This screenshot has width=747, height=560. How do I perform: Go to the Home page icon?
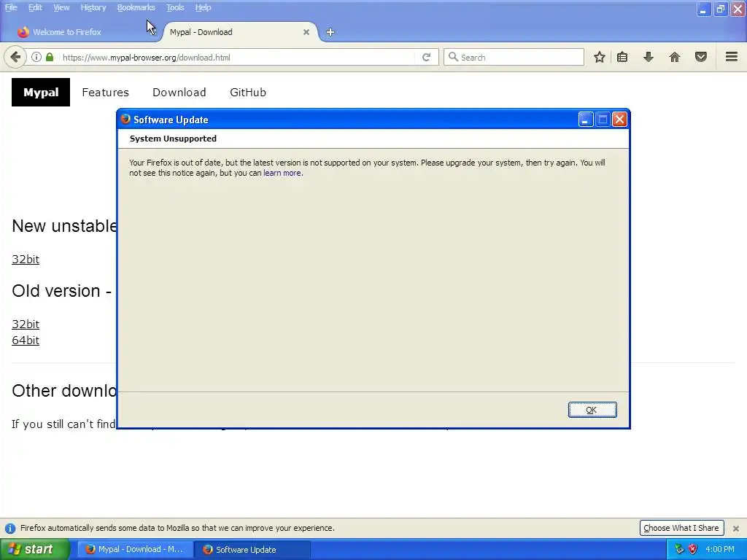pyautogui.click(x=675, y=57)
